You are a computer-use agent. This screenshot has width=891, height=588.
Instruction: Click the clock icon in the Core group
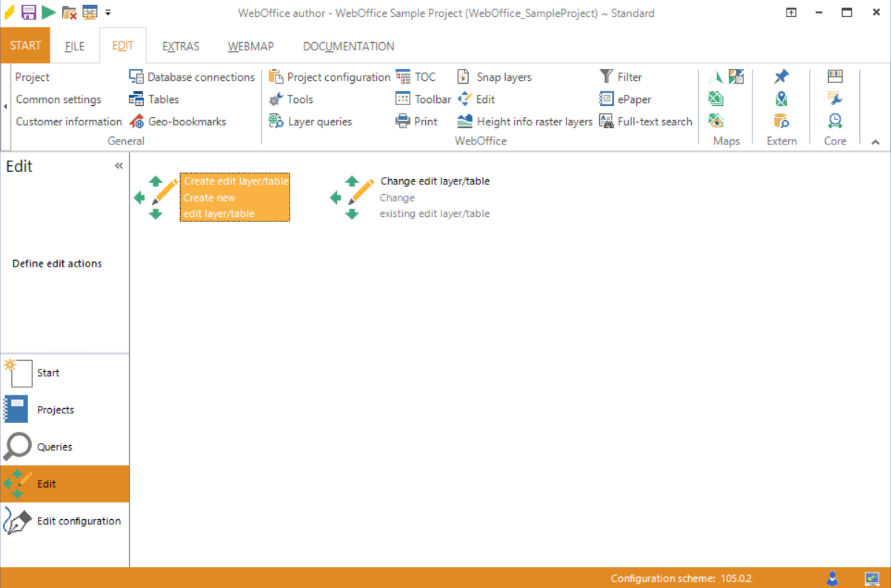835,120
